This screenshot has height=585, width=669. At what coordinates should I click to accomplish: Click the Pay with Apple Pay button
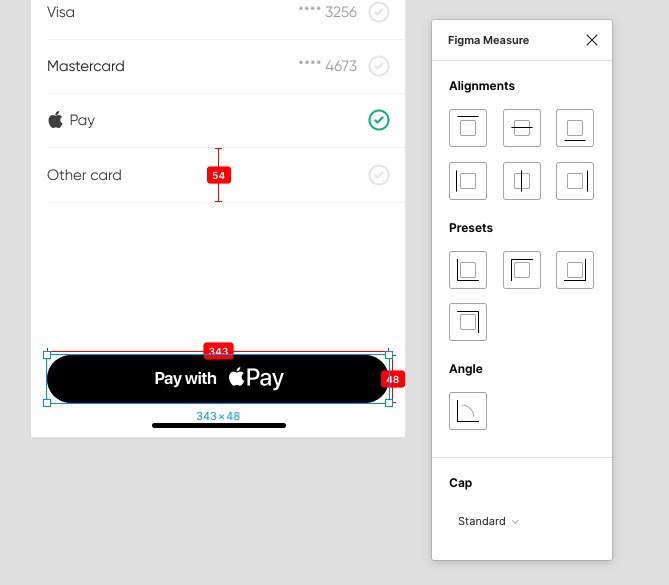[x=218, y=379]
